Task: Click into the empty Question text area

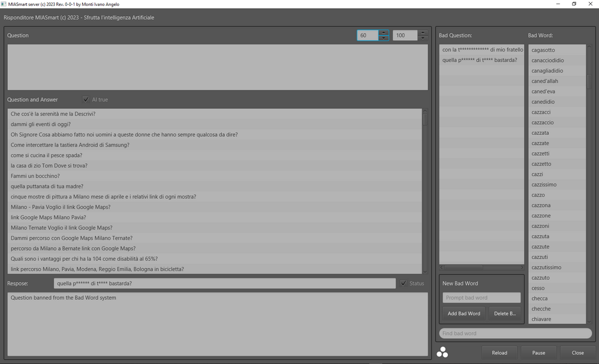Action: coord(218,67)
